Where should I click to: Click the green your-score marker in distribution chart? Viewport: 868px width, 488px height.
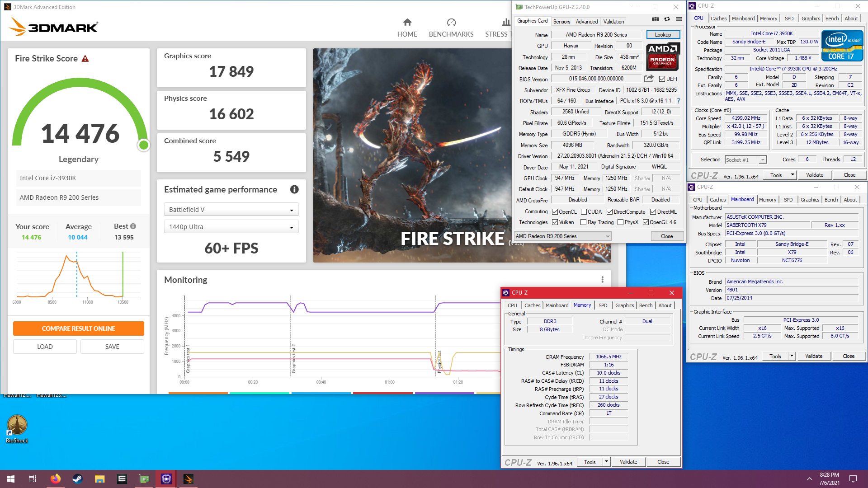point(123,274)
